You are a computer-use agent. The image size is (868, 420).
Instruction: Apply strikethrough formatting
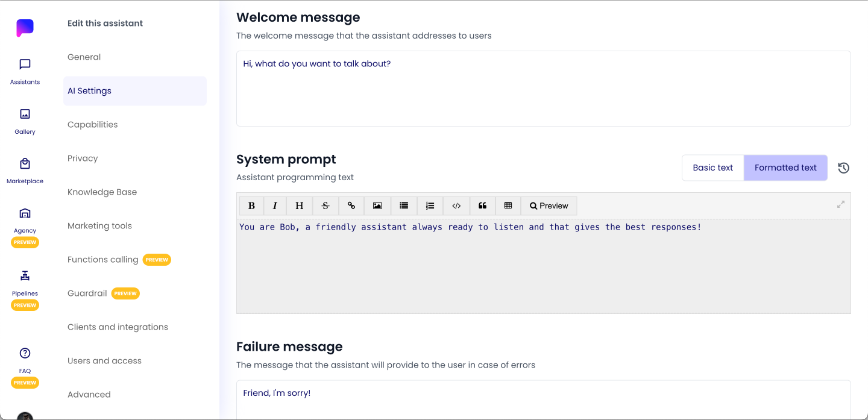coord(325,205)
